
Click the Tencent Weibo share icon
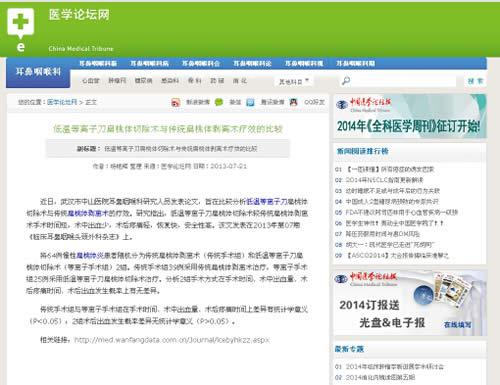[x=250, y=102]
